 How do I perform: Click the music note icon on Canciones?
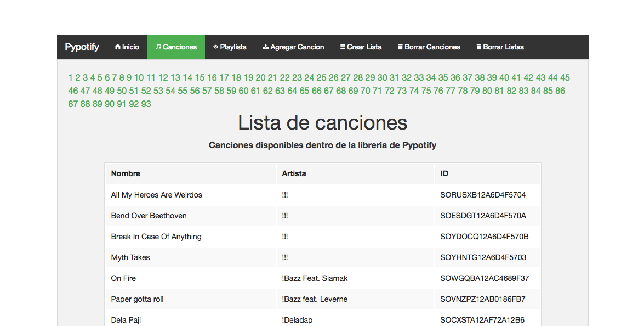click(x=158, y=47)
